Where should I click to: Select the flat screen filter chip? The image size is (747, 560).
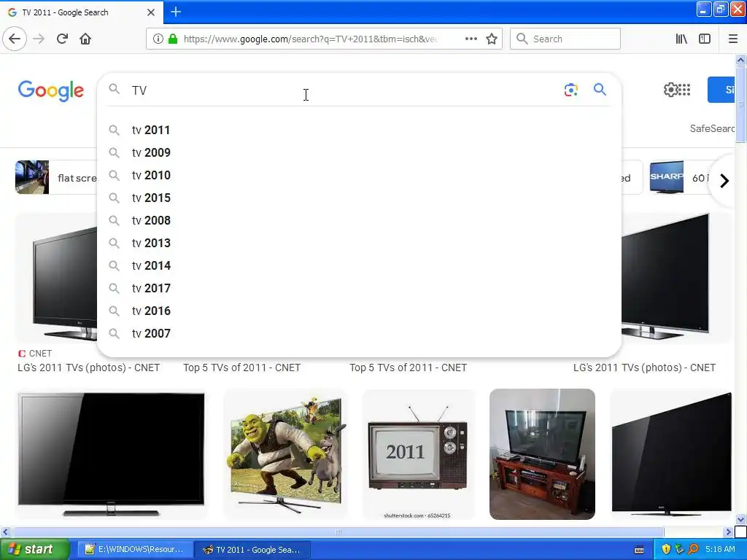[x=56, y=177]
